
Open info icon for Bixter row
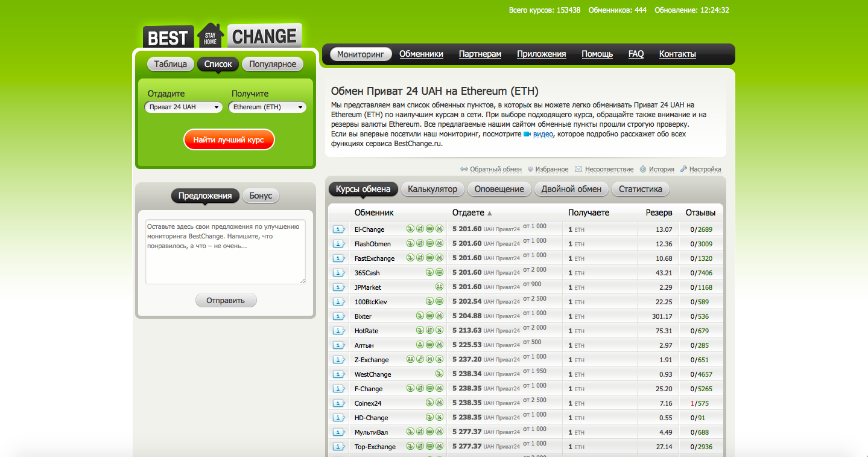tap(339, 316)
